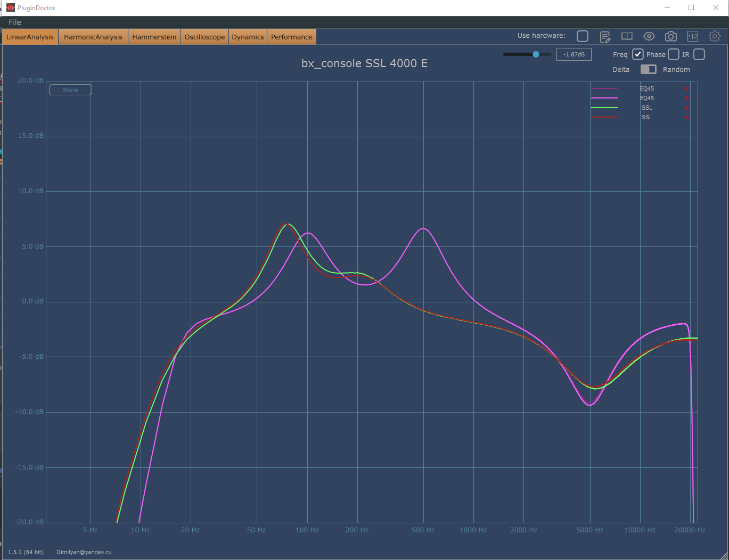Open the notes editor pencil icon
The width and height of the screenshot is (729, 560).
pyautogui.click(x=605, y=37)
